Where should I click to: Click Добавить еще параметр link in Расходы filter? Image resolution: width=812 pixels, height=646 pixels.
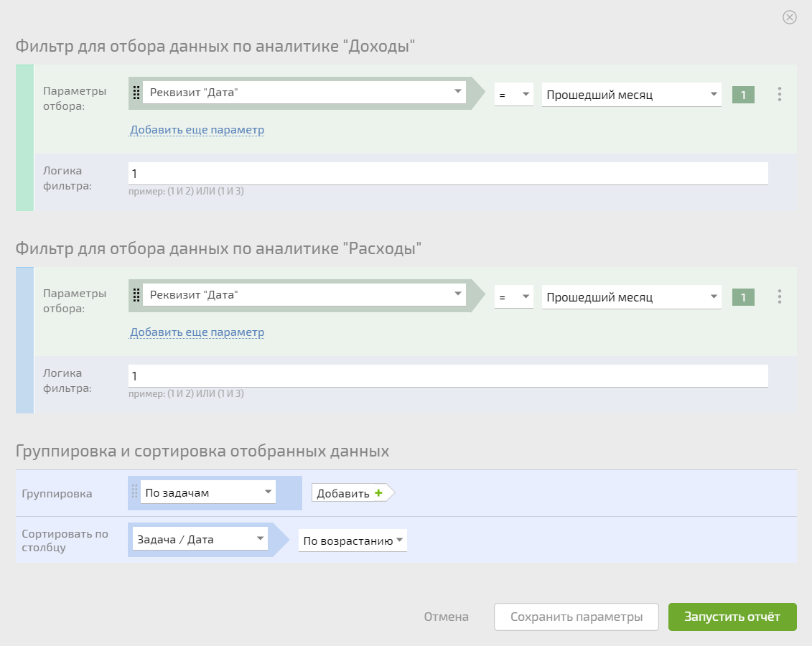click(x=197, y=332)
